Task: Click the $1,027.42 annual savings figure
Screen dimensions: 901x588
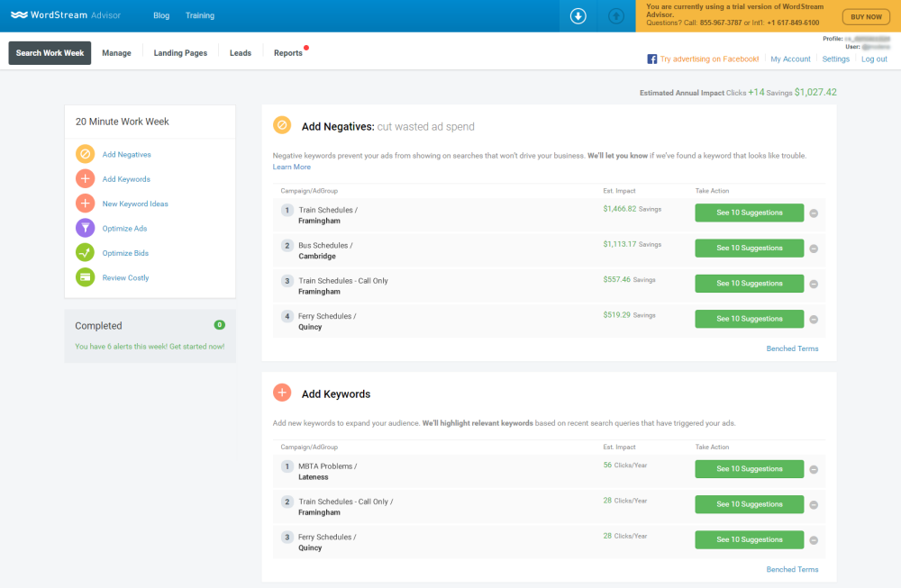Action: coord(815,93)
